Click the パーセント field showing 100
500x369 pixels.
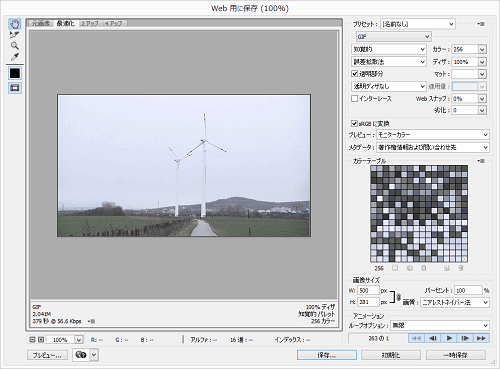(x=469, y=290)
